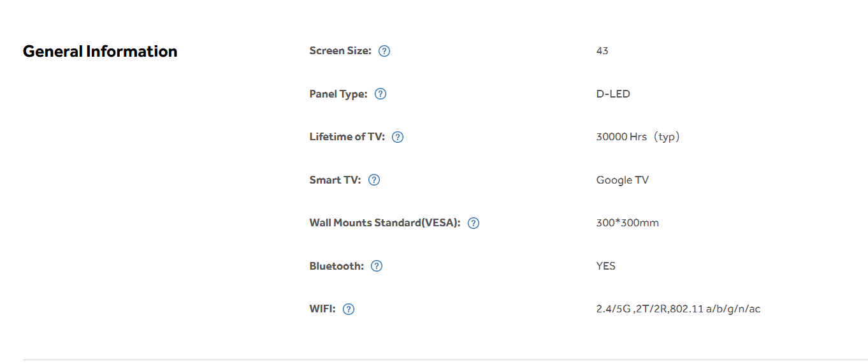Viewport: 868px width, 364px height.
Task: Click the Screen Size label
Action: (340, 51)
